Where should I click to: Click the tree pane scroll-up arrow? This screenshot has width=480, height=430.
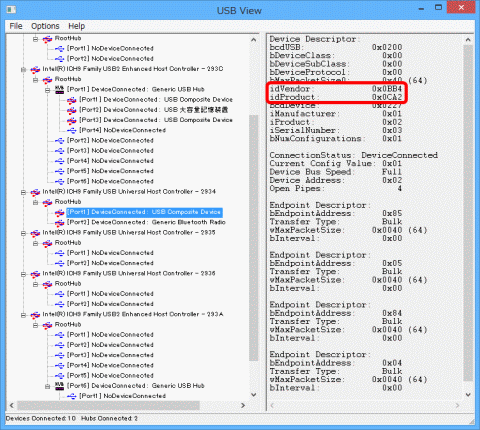pos(254,40)
